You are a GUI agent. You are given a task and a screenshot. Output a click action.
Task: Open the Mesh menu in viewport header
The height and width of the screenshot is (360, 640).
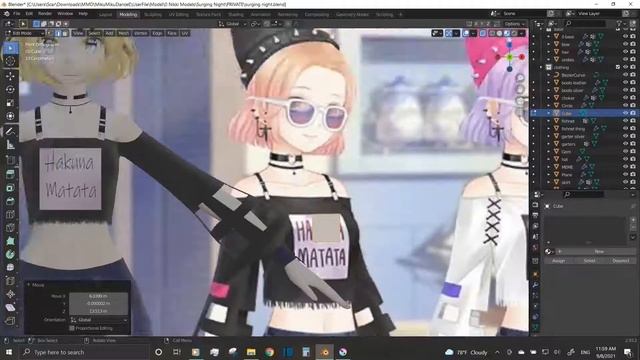123,33
